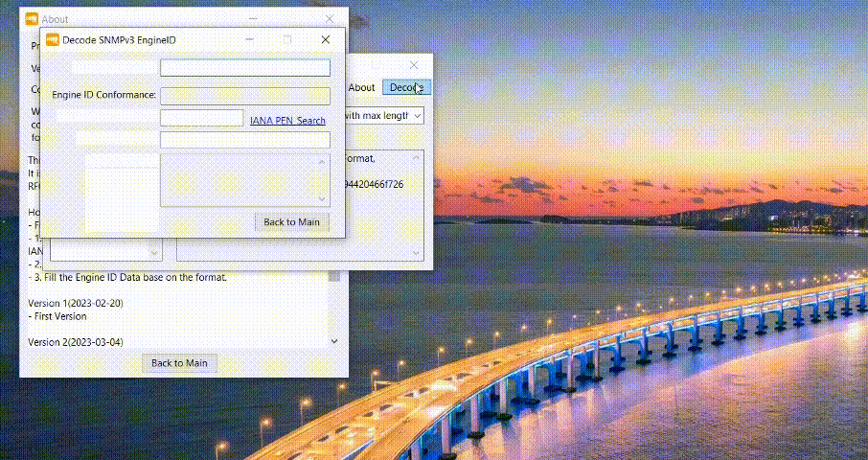This screenshot has width=868, height=460.
Task: Click Back to Main in the Decode window
Action: click(x=292, y=222)
